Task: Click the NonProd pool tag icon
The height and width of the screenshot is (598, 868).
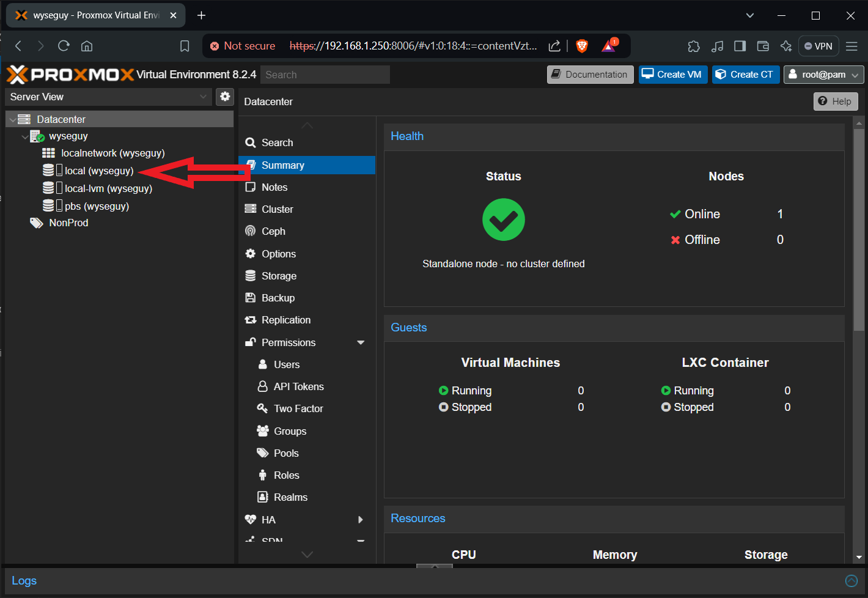Action: (x=37, y=223)
